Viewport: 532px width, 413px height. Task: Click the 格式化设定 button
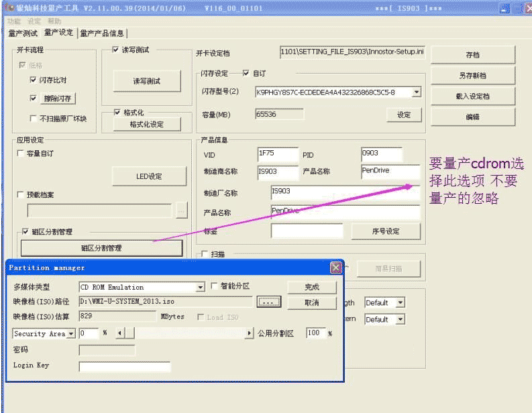pyautogui.click(x=146, y=125)
